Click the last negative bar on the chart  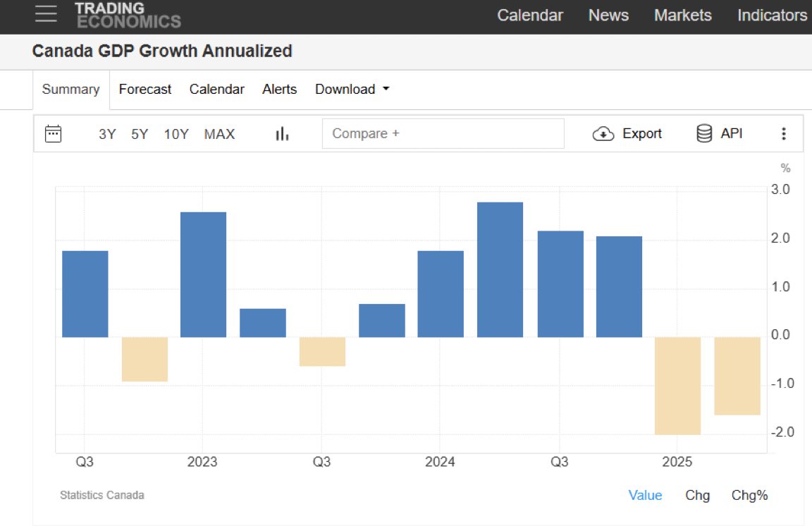pos(737,377)
